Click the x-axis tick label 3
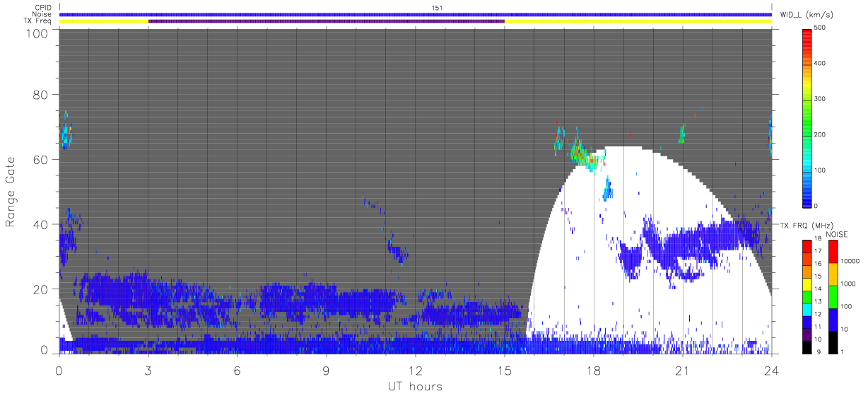The height and width of the screenshot is (401, 868). [x=148, y=371]
